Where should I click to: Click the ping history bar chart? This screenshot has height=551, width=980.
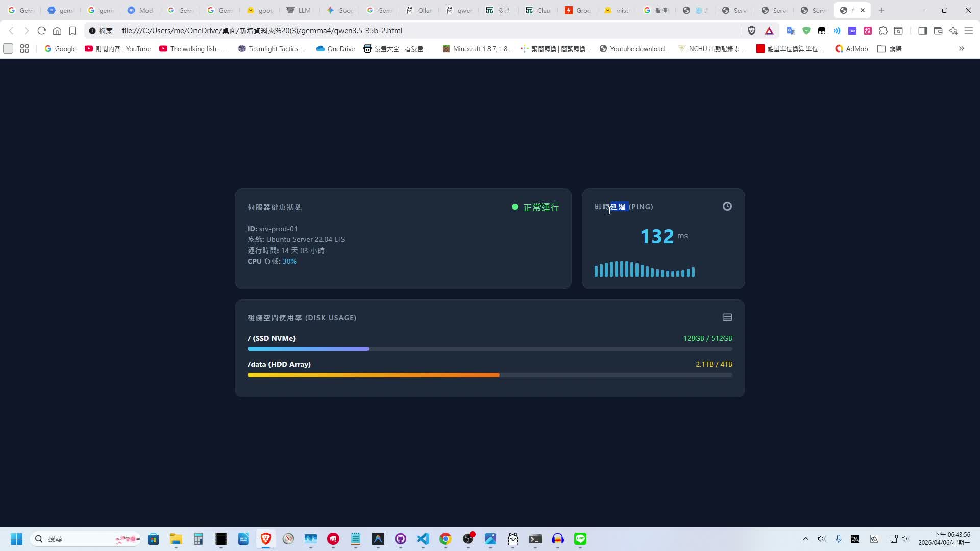point(645,269)
